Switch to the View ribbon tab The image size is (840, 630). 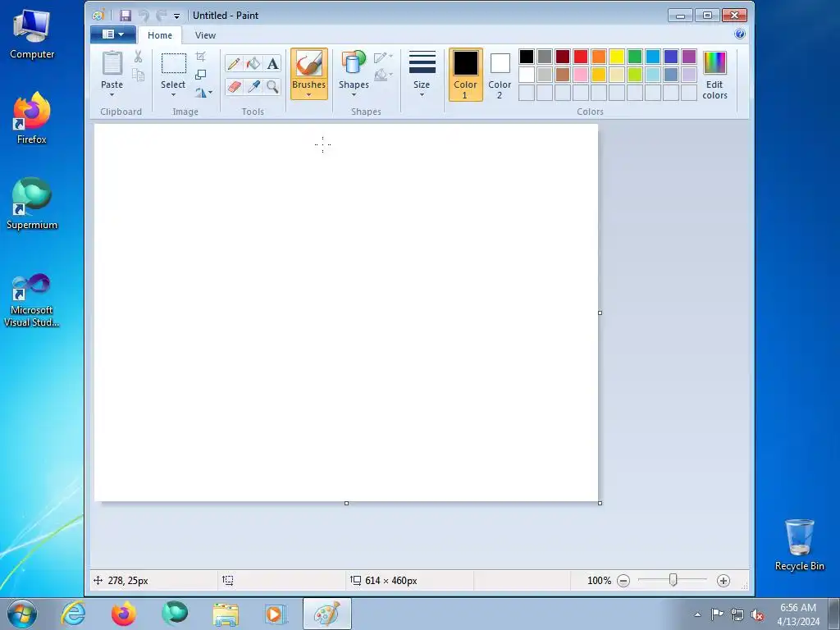tap(205, 35)
